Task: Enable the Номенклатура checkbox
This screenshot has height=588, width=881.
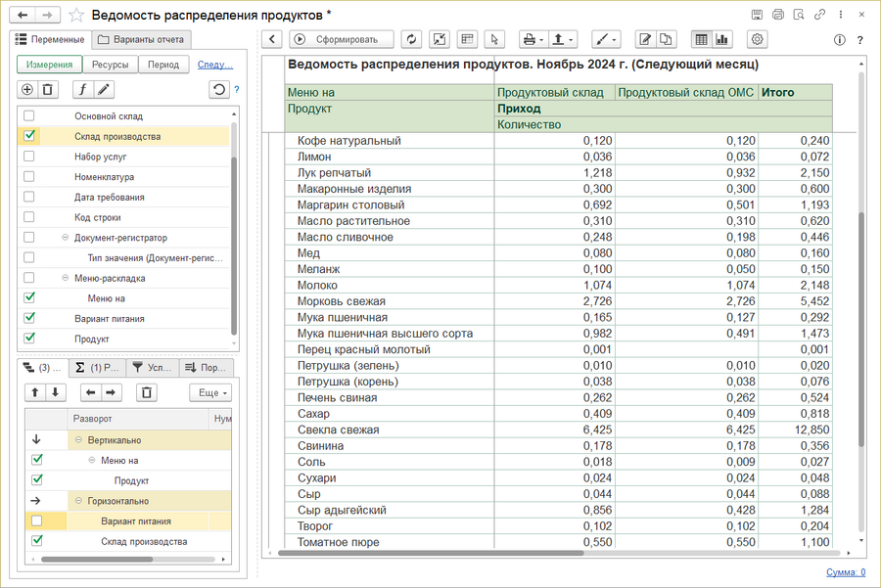Action: (x=29, y=177)
